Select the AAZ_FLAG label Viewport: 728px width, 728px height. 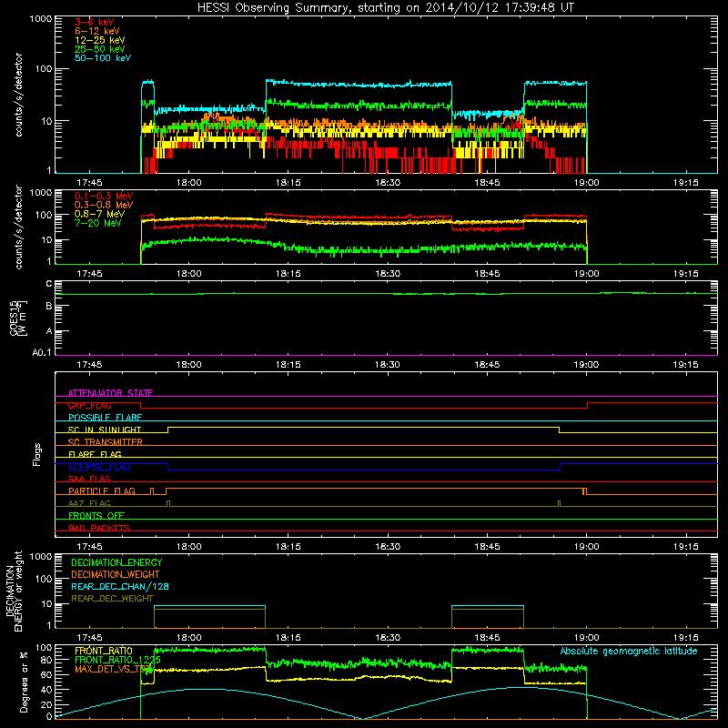89,503
